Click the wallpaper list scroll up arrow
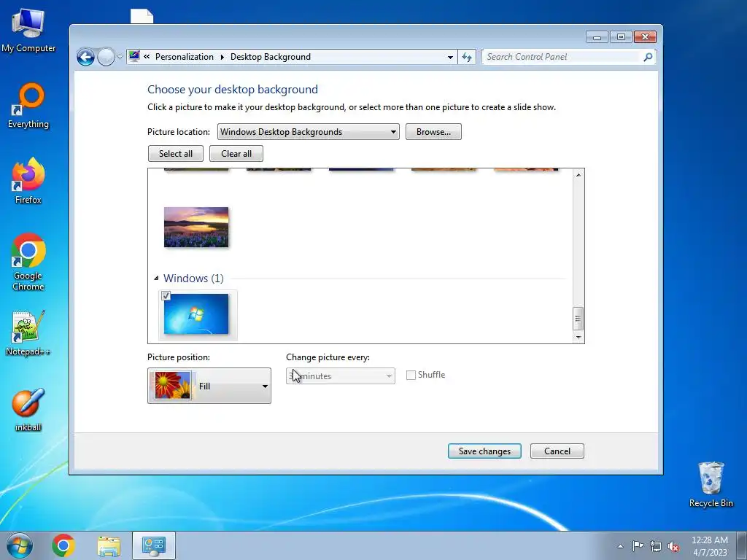 coord(578,175)
